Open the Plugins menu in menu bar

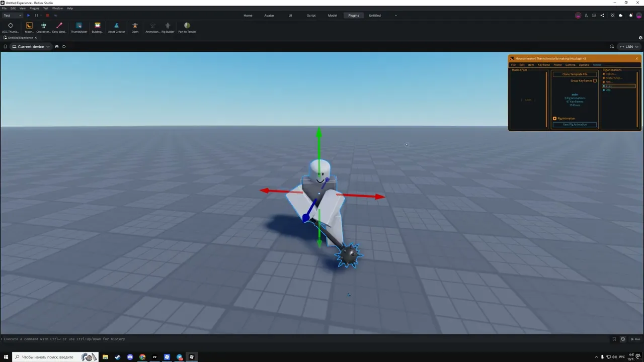[x=34, y=9]
